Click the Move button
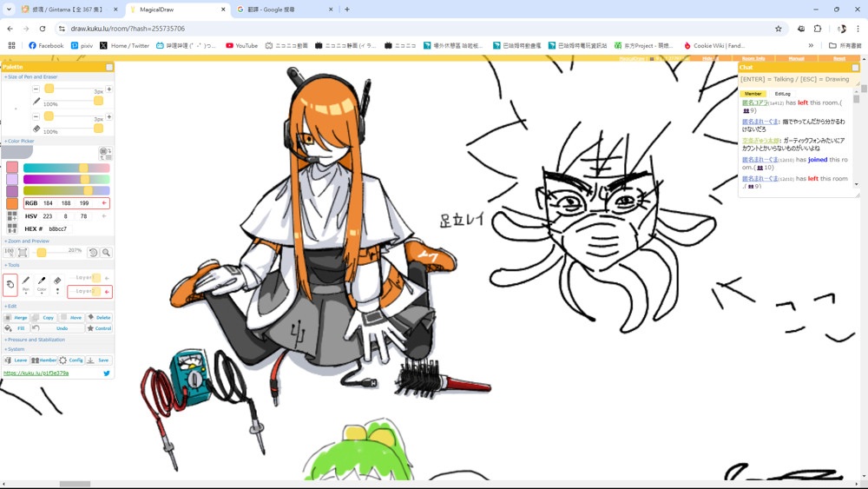868x489 pixels. pyautogui.click(x=71, y=318)
